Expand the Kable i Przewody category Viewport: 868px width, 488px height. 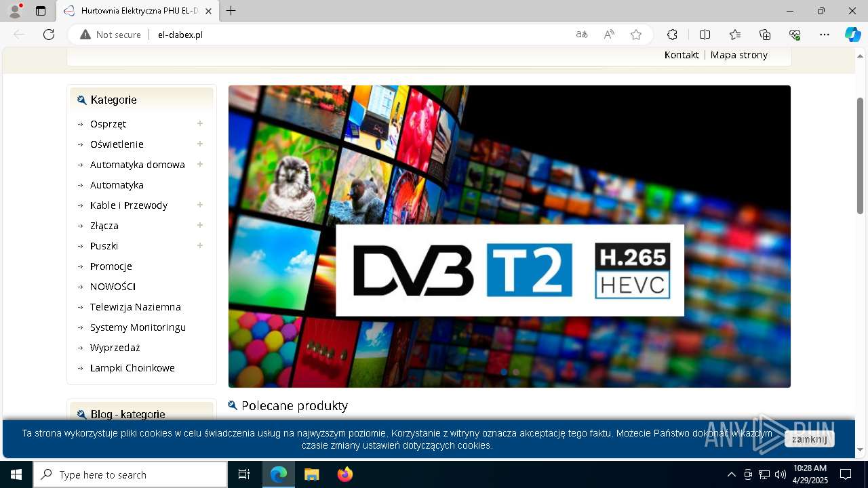(x=200, y=205)
